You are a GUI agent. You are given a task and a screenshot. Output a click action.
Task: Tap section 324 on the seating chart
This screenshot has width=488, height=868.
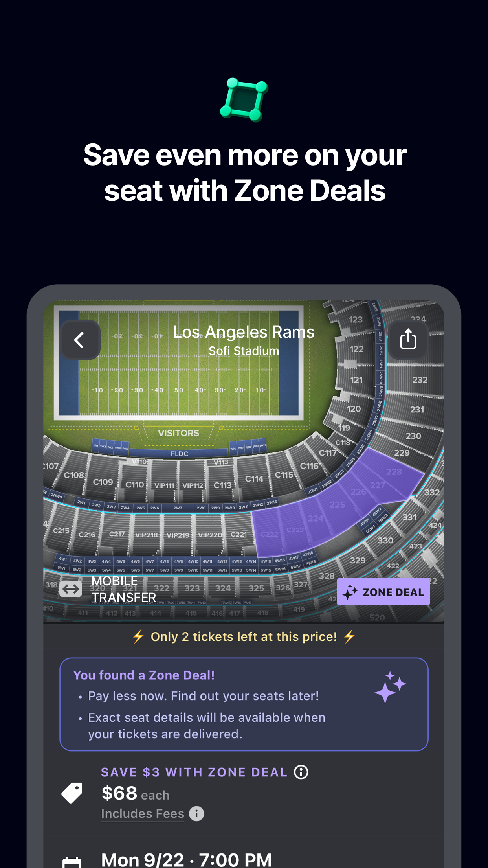click(223, 588)
